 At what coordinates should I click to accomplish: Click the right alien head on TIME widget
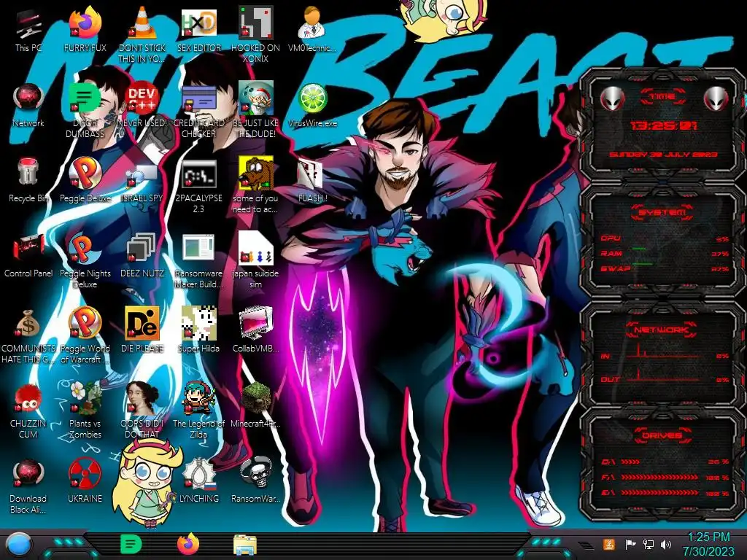click(x=716, y=98)
